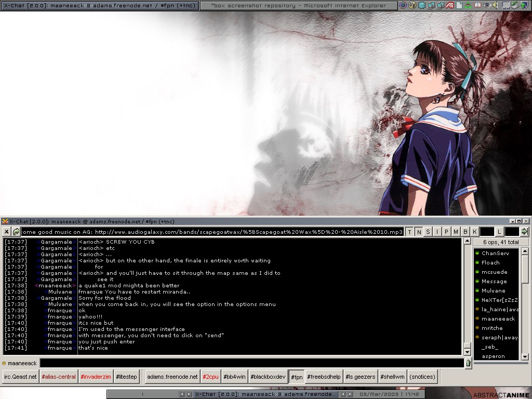The height and width of the screenshot is (399, 532).
Task: Click the right next-window arrow on the bottom toolbar
Action: (350, 394)
